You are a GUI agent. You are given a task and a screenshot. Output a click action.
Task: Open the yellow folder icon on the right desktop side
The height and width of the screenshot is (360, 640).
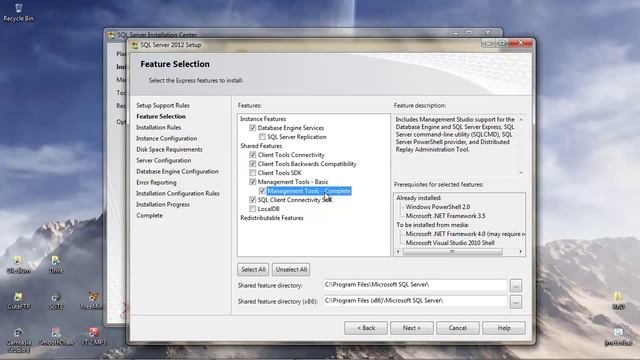click(618, 300)
